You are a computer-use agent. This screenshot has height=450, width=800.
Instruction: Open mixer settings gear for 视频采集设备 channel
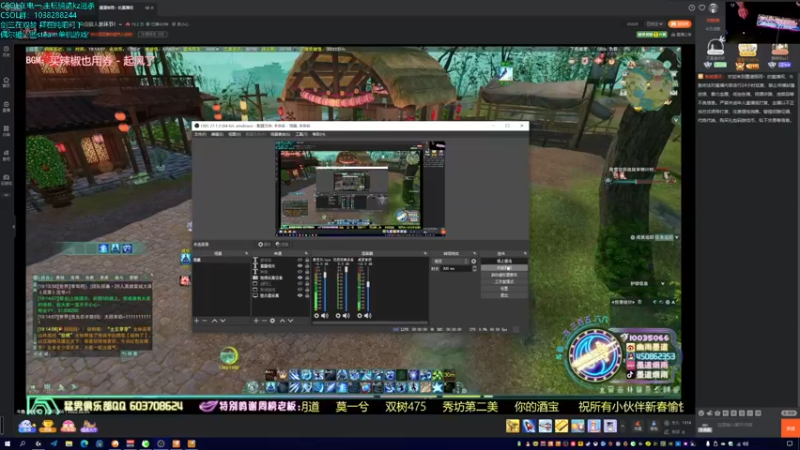coord(338,316)
